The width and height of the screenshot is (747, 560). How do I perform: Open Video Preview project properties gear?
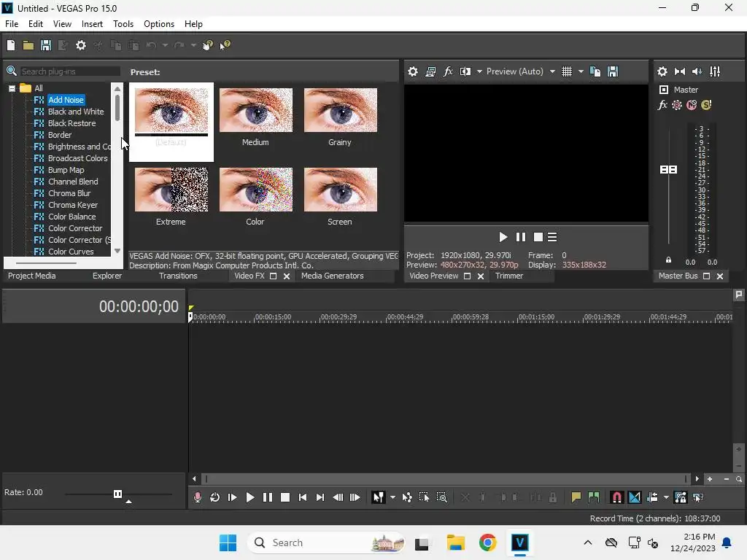pos(413,71)
